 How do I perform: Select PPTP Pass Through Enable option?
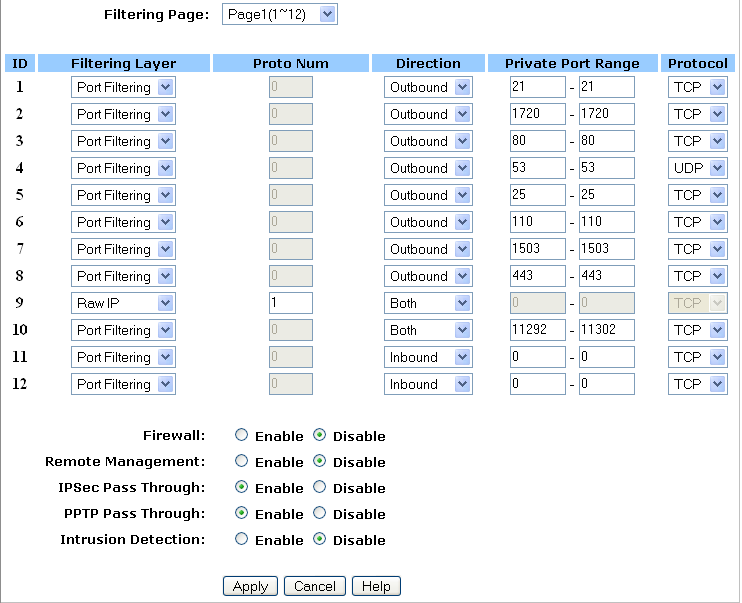tap(241, 513)
